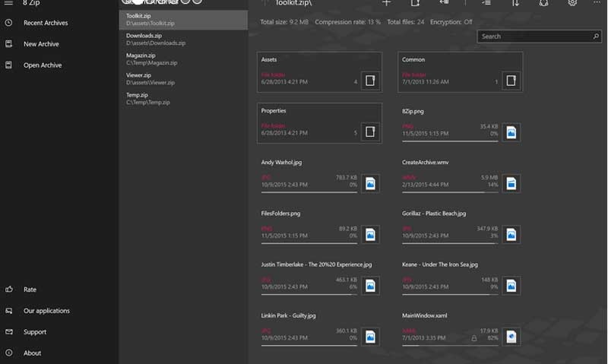The height and width of the screenshot is (364, 608).
Task: Click the Properties folder icon
Action: [370, 131]
